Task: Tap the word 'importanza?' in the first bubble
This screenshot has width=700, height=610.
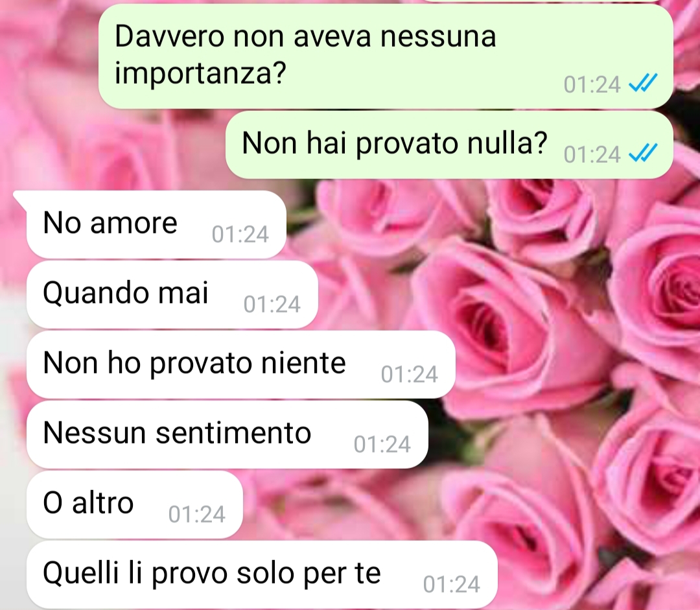Action: coord(200,73)
